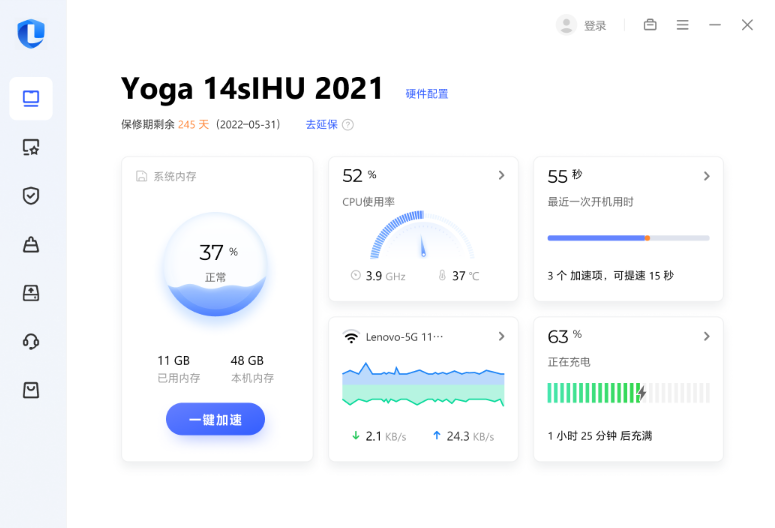The image size is (775, 528).
Task: Open the hamburger menu icon
Action: (x=683, y=25)
